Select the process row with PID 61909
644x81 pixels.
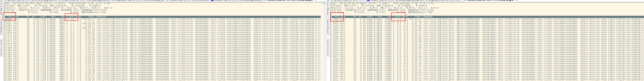162,21
